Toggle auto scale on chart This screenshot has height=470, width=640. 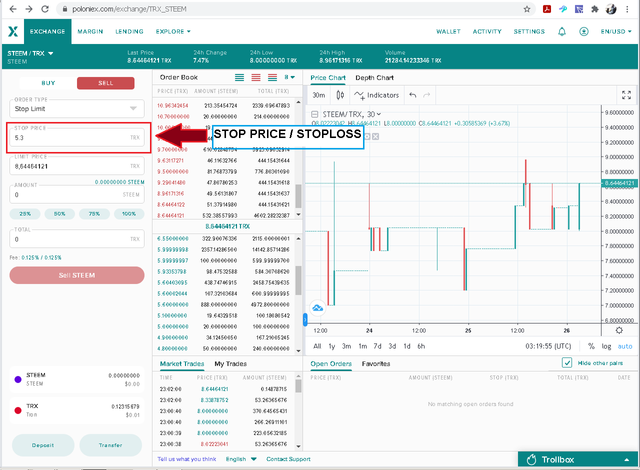624,346
